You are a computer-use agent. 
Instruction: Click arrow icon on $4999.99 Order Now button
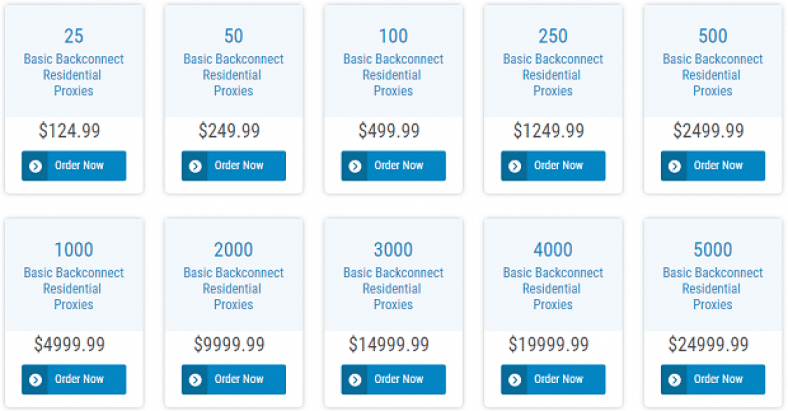point(35,380)
